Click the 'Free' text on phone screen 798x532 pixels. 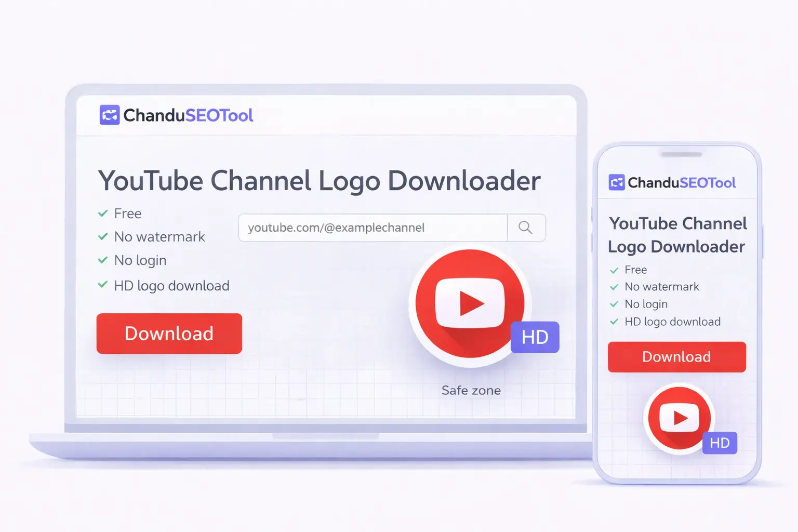636,270
